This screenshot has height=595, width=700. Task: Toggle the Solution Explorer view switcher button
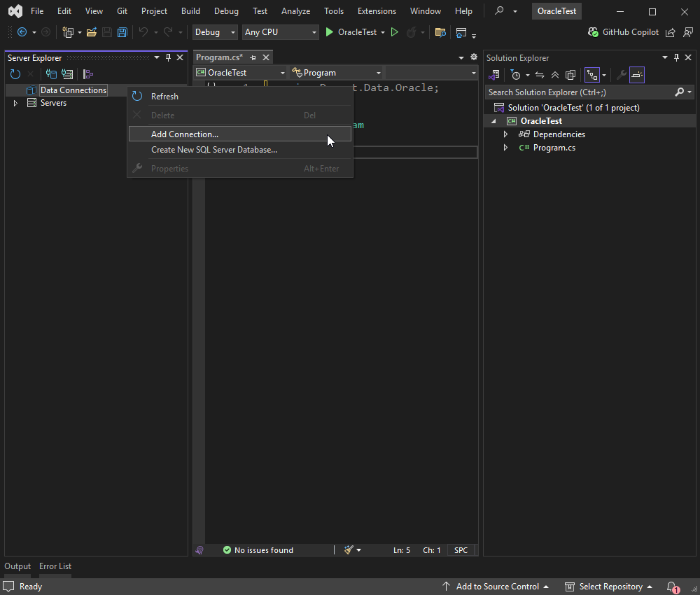click(495, 75)
